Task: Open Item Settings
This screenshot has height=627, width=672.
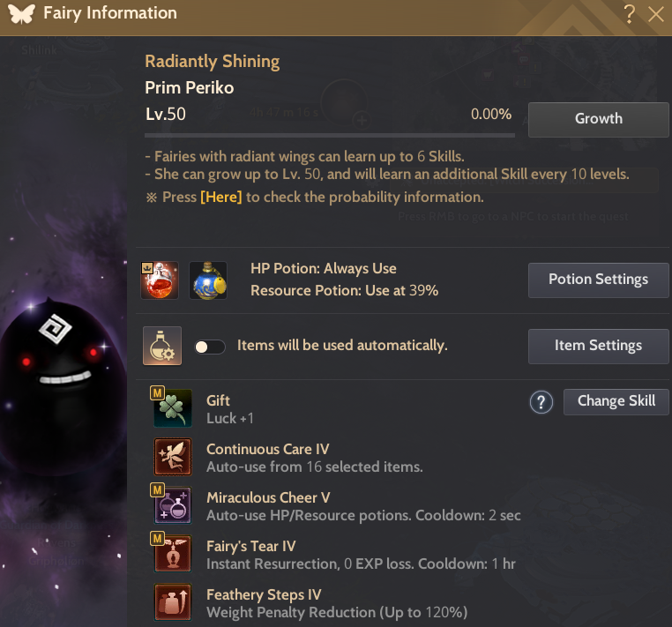Action: [598, 347]
